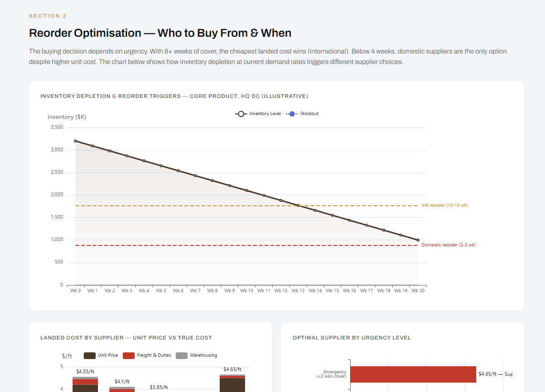The height and width of the screenshot is (392, 545).
Task: Click the Wk 8 x-axis label
Action: (213, 290)
